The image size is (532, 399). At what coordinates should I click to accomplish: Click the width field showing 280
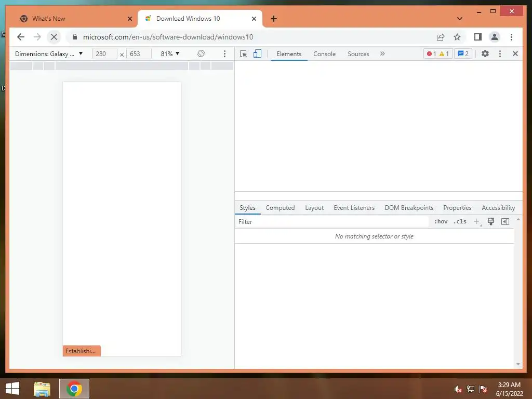(104, 54)
